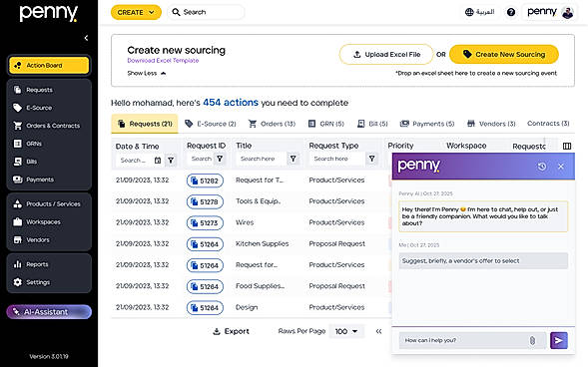Open GRNs in the sidebar
588x367 pixels.
pos(49,144)
